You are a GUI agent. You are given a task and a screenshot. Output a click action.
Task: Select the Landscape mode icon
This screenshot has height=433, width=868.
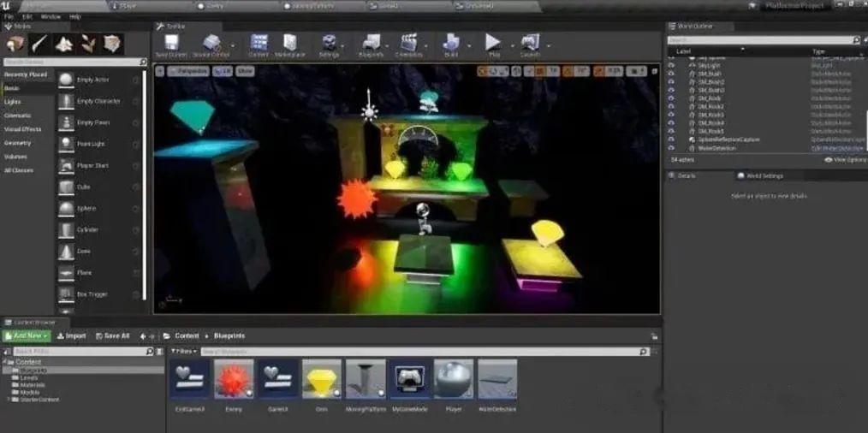[64, 44]
